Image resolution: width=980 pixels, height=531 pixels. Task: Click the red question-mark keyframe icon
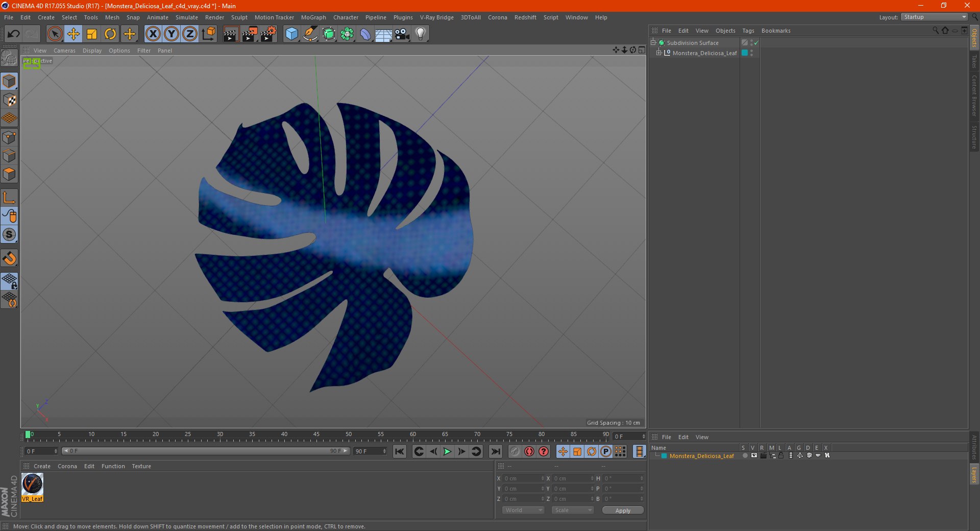point(544,451)
